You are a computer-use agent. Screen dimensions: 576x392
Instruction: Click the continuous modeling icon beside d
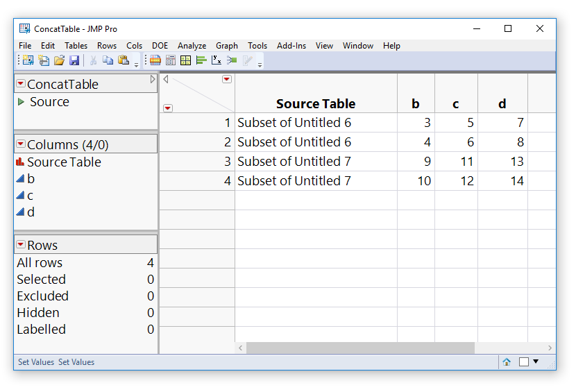20,212
